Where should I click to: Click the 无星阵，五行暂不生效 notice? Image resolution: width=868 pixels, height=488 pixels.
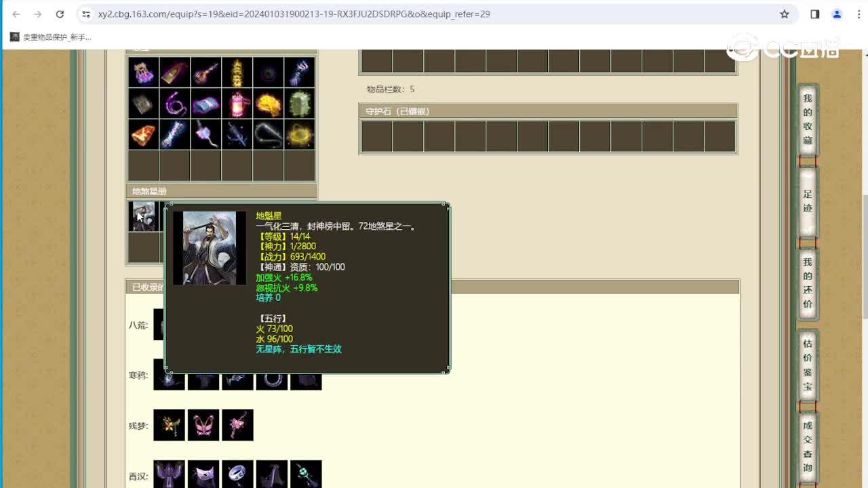coord(298,349)
